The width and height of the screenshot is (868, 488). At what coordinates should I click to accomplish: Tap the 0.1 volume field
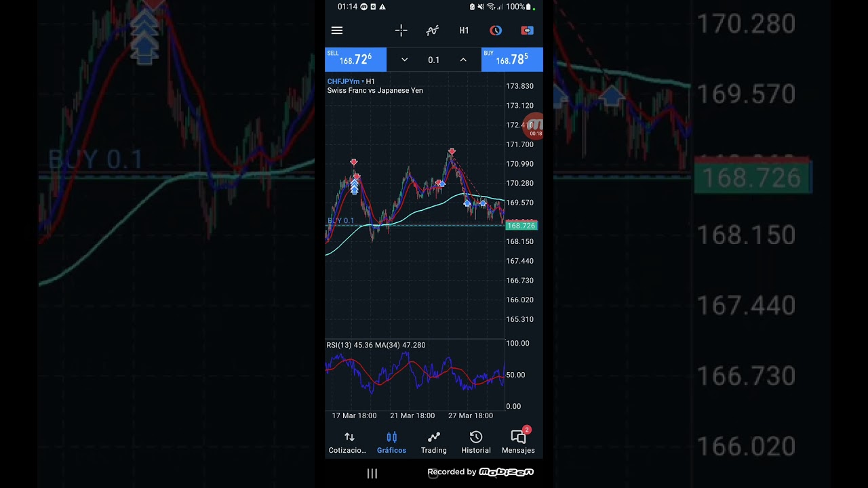(x=433, y=60)
